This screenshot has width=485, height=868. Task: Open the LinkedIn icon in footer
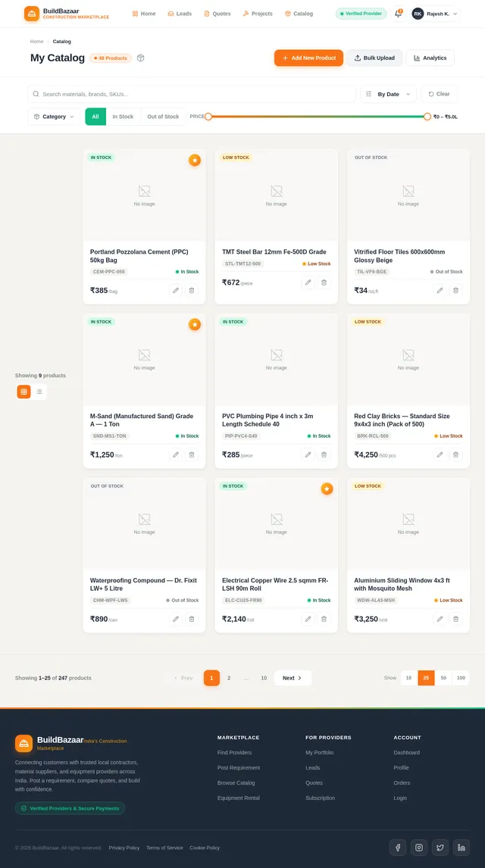tap(462, 848)
